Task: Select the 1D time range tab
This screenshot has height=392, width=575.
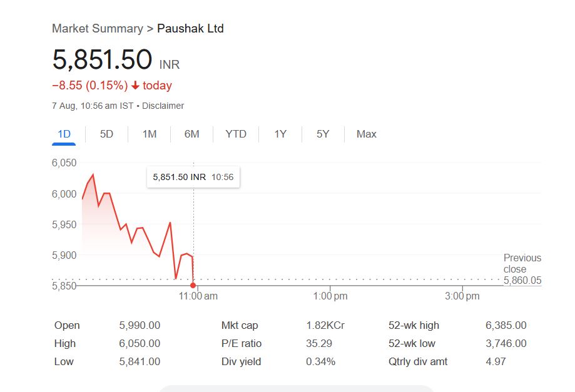Action: (64, 134)
